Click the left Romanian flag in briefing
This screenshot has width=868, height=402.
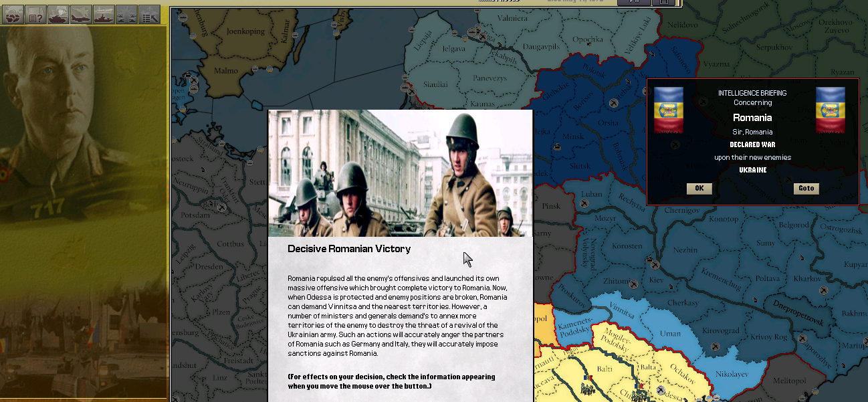[668, 110]
